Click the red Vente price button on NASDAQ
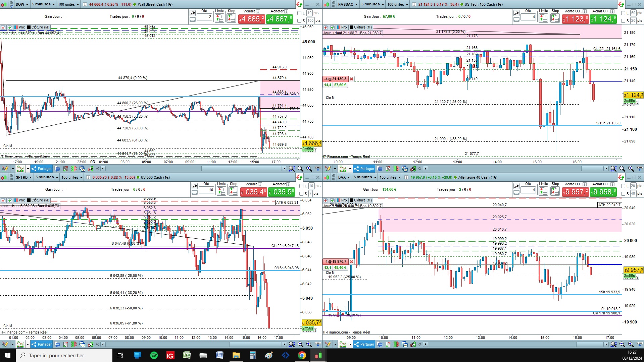This screenshot has width=644, height=362. click(x=575, y=19)
